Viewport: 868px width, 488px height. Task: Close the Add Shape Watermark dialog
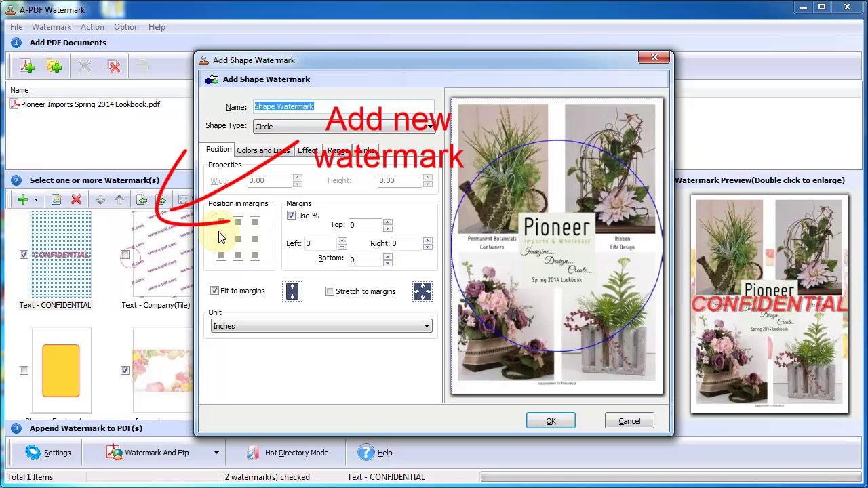click(x=654, y=58)
